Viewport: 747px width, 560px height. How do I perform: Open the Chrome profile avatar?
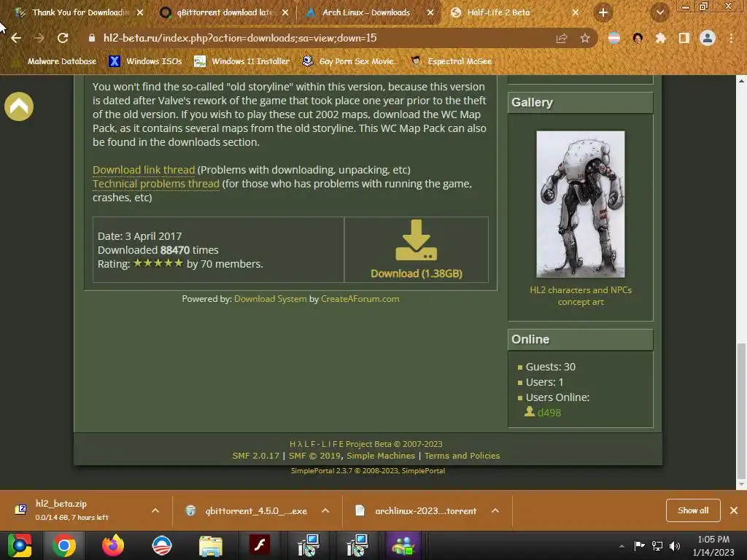[x=708, y=38]
